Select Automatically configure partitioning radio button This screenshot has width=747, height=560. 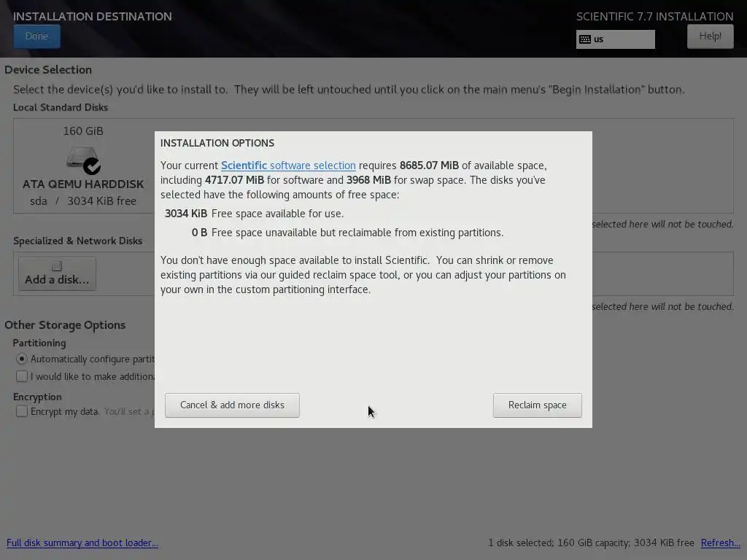pos(21,359)
